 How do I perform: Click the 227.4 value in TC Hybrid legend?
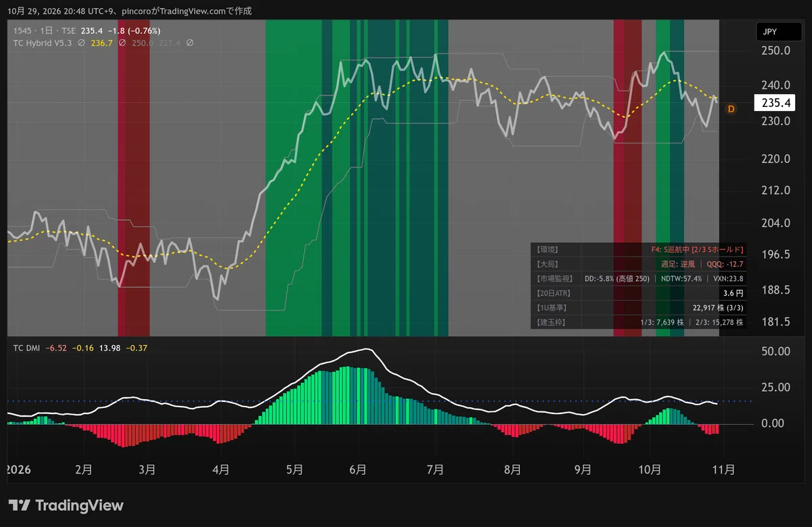169,43
